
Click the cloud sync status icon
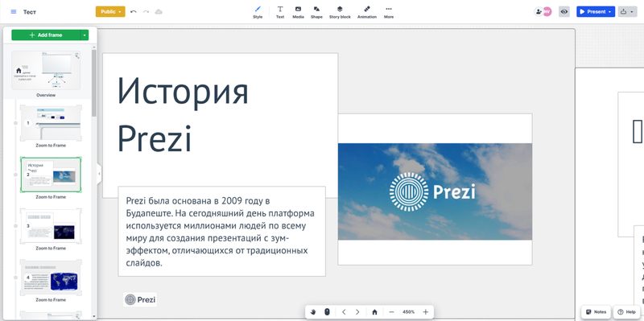[159, 12]
